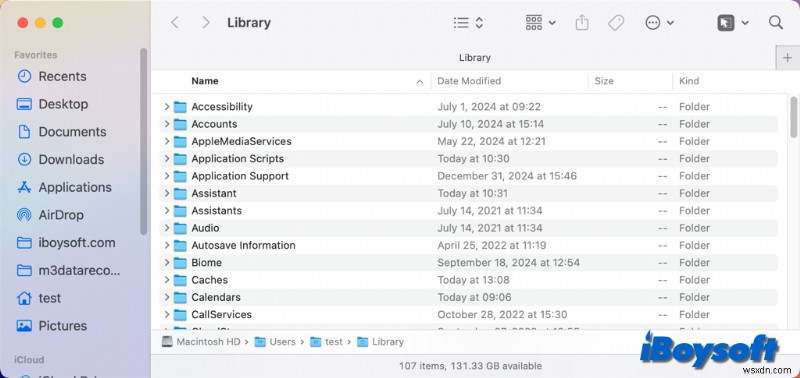Screen dimensions: 800x378
Task: Sort by Date Modified column header
Action: pos(469,81)
